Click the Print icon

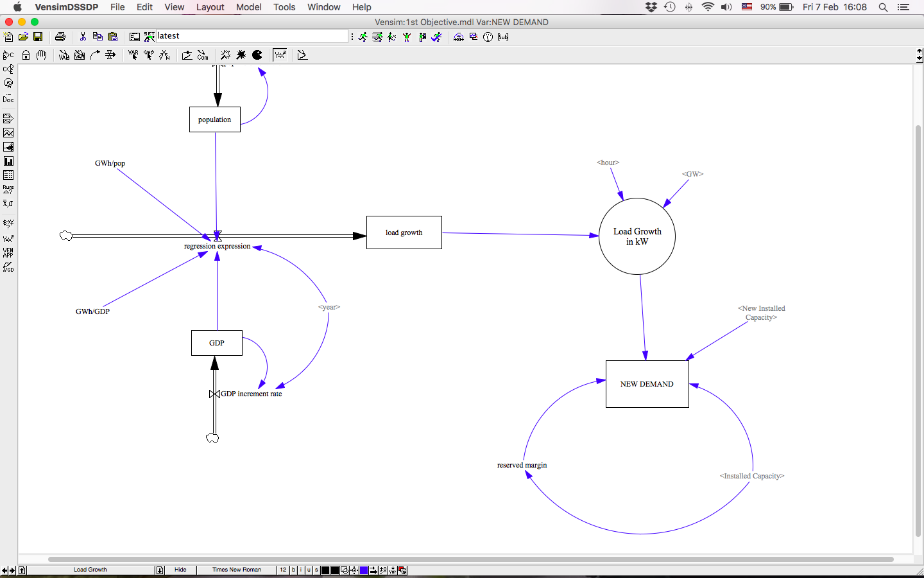[60, 37]
